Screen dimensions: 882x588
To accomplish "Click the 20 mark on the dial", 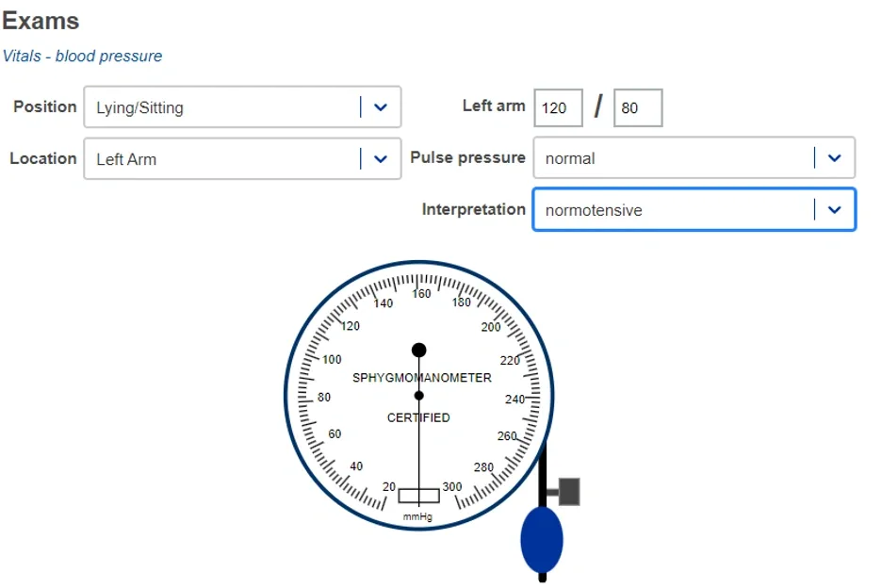I will (x=389, y=486).
